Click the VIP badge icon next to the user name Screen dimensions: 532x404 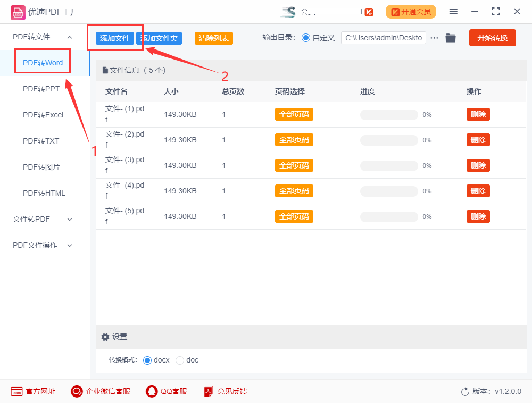pos(369,12)
